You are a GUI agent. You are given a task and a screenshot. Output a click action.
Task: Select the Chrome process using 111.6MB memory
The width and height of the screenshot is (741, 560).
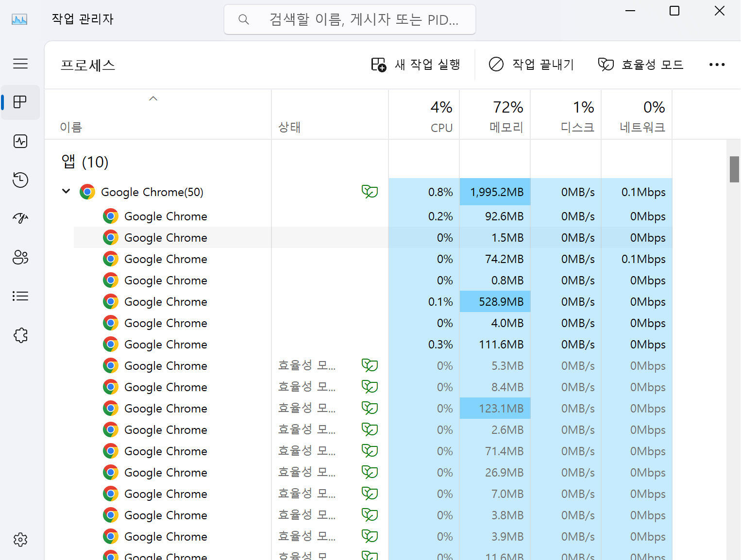[373, 344]
